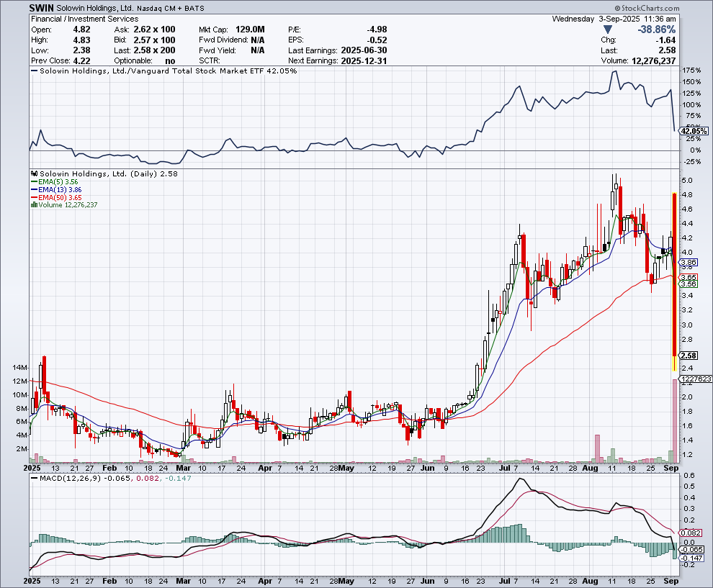Click the 3.65 EMA(50) axis label
The width and height of the screenshot is (713, 588).
pyautogui.click(x=689, y=277)
